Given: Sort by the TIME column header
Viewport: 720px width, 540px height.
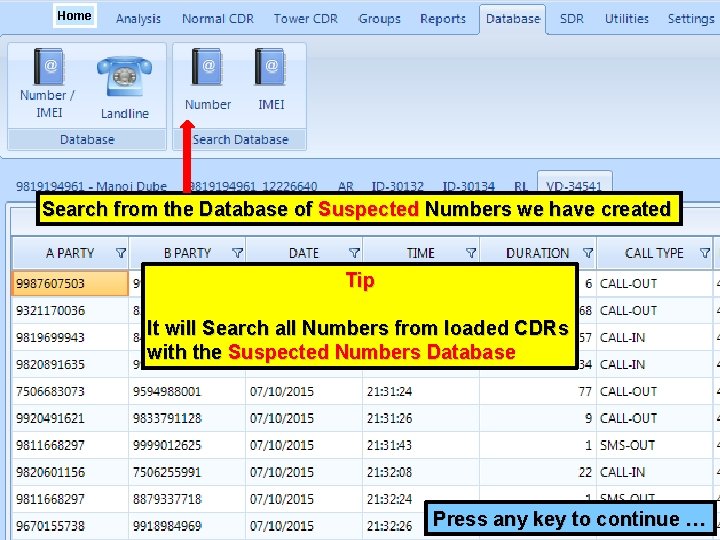Looking at the screenshot, I should [421, 253].
